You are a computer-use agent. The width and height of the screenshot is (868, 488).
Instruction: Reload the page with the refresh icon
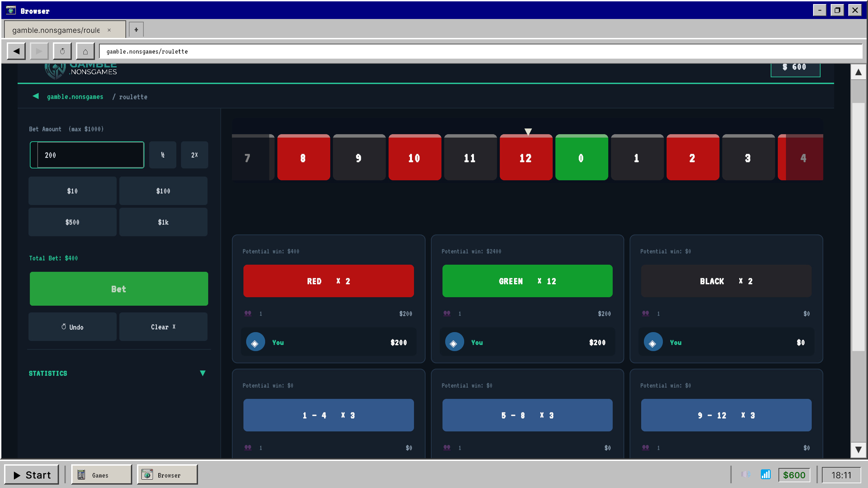coord(62,51)
